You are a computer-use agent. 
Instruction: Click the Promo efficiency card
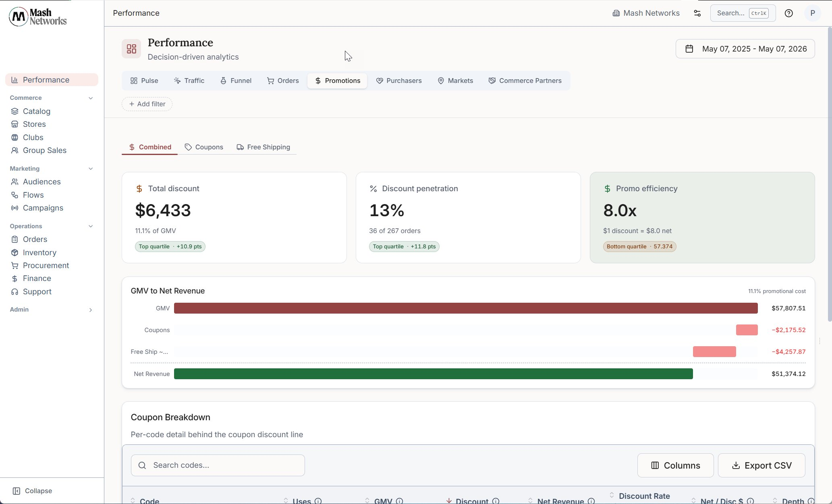point(702,218)
